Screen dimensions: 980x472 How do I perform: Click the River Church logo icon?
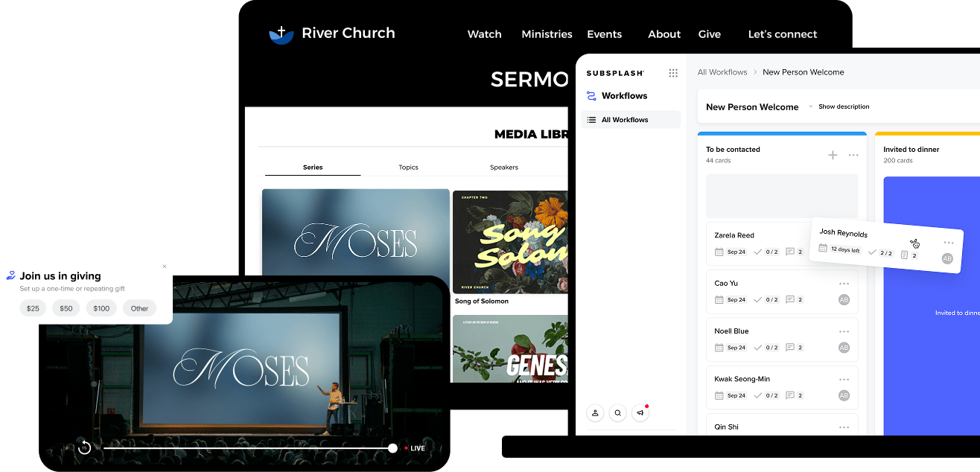(x=281, y=34)
